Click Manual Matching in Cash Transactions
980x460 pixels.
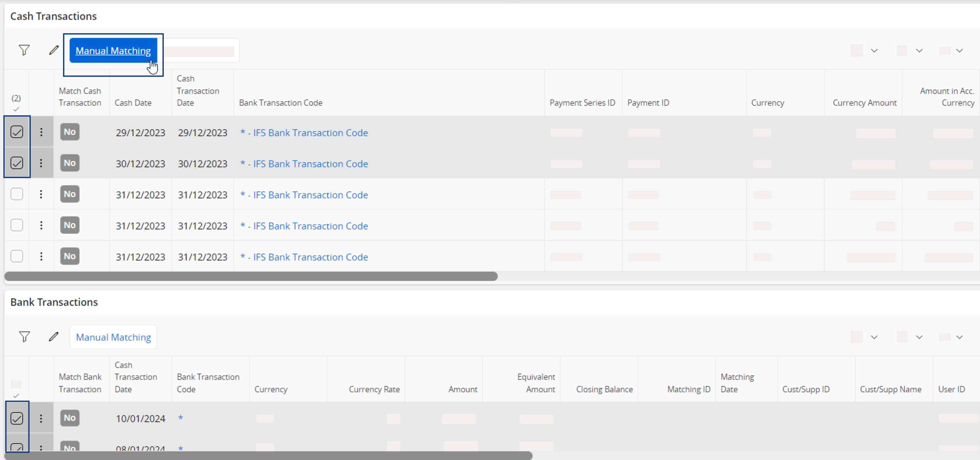point(113,51)
